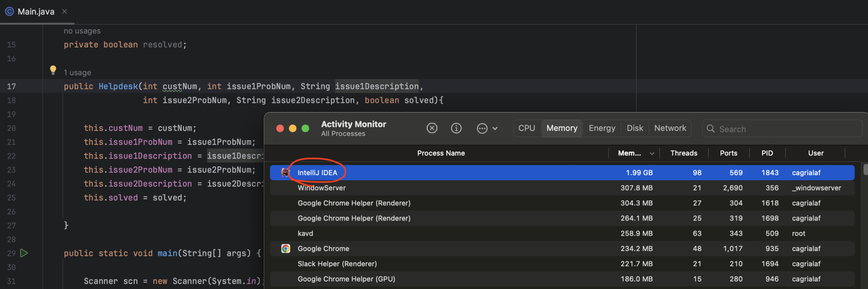The width and height of the screenshot is (868, 289).
Task: Click the IntelliJ IDEA process icon
Action: (285, 172)
